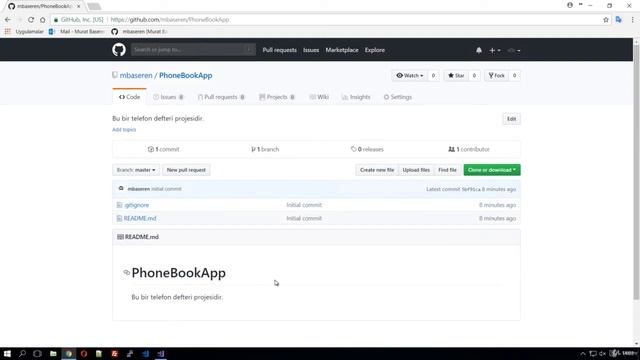The image size is (640, 360).
Task: Open the repository Settings tab
Action: (398, 97)
